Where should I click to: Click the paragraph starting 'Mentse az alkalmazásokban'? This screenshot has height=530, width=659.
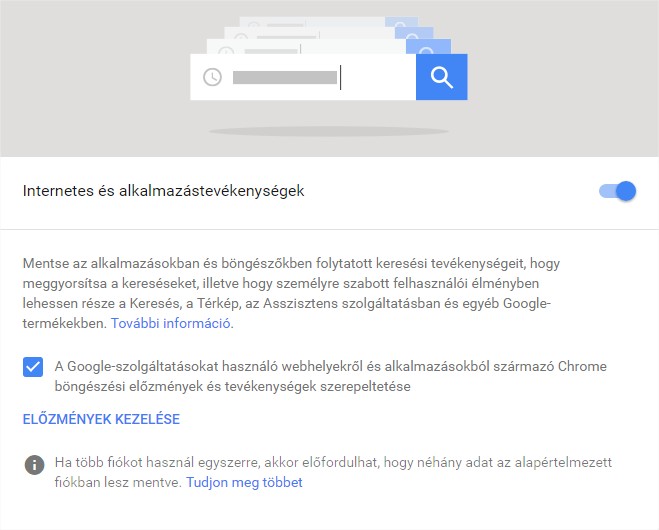(291, 293)
